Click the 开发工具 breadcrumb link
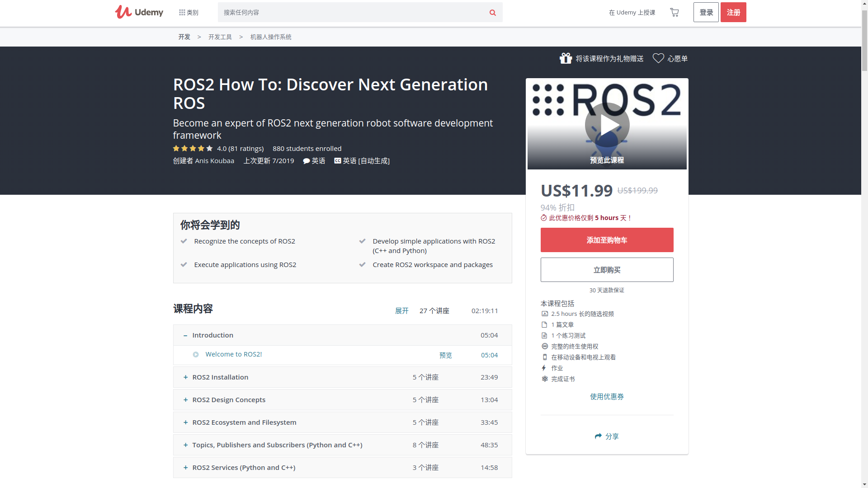 [220, 37]
